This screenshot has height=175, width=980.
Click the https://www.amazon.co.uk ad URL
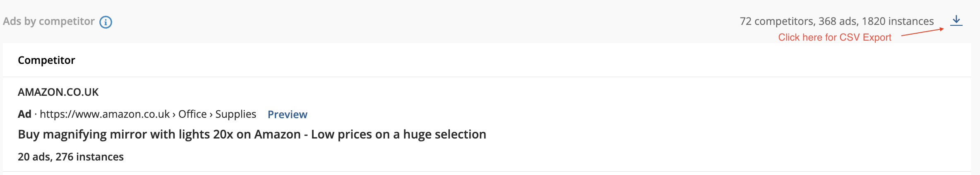(x=105, y=114)
